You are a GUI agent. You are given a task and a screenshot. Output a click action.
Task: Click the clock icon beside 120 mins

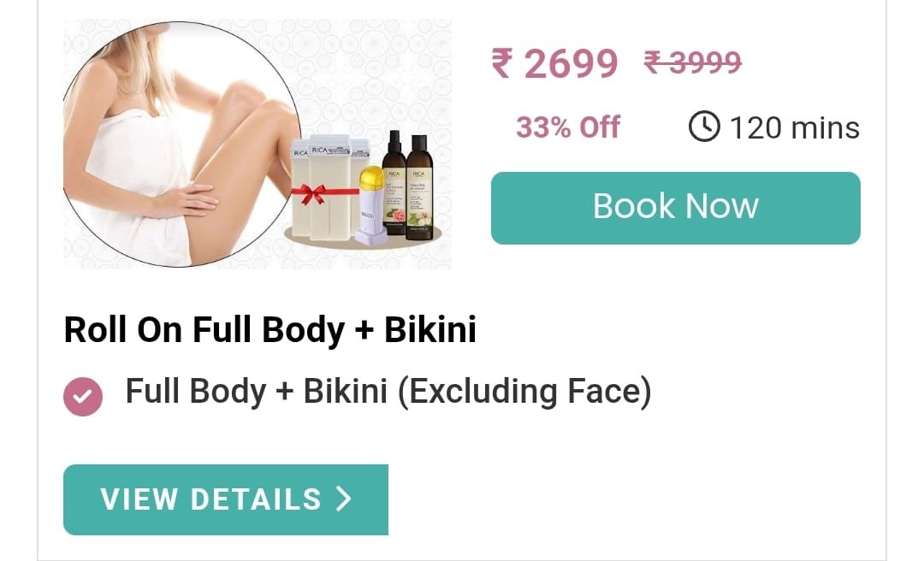tap(704, 127)
